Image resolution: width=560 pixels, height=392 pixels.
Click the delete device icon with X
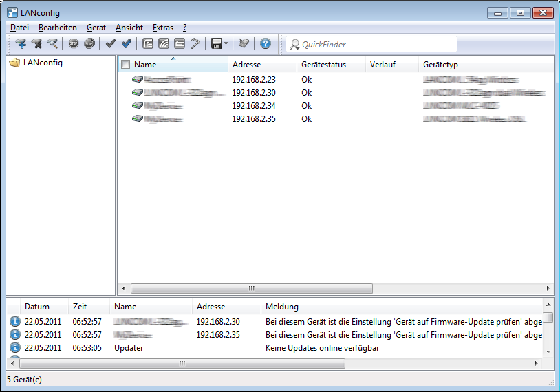36,44
